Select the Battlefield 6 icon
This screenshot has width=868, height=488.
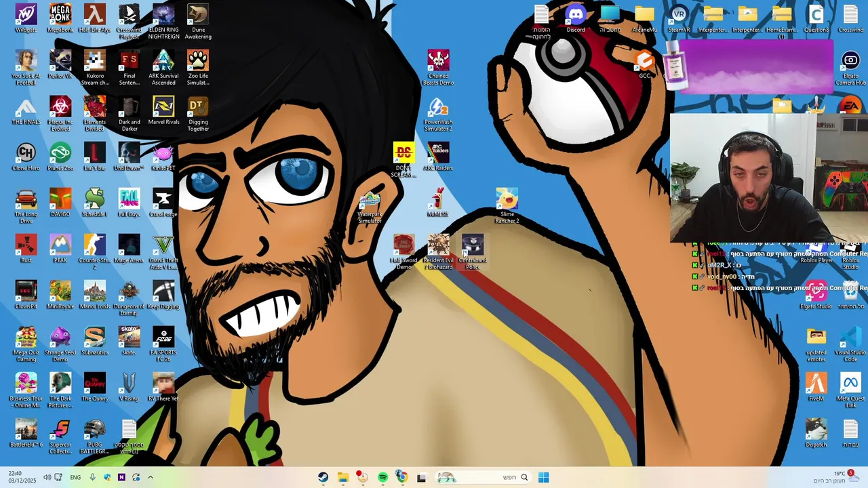pyautogui.click(x=26, y=433)
